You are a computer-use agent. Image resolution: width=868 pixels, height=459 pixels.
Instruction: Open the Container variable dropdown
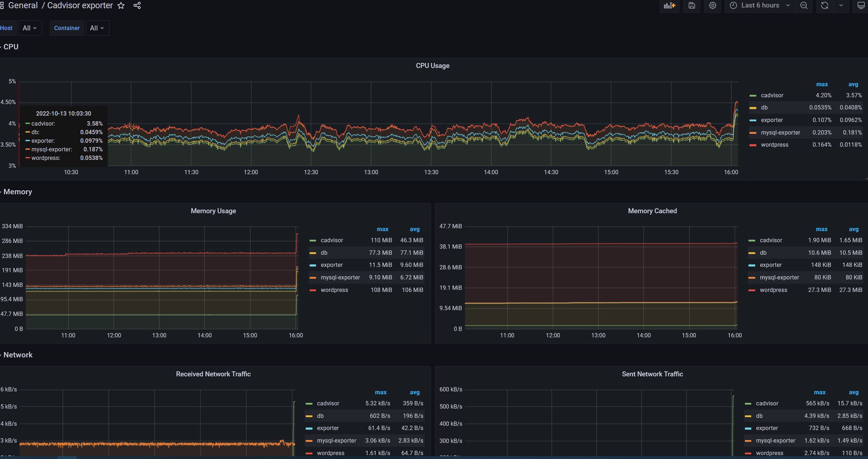coord(97,28)
